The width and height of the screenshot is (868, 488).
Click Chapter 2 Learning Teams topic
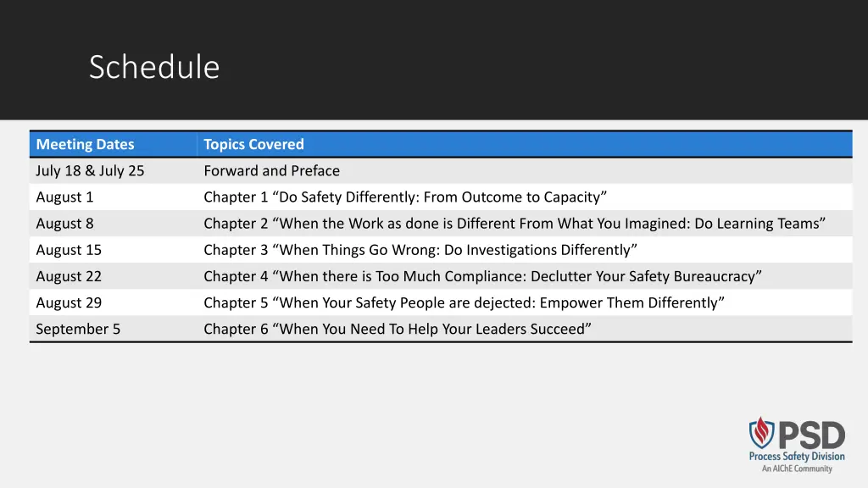(x=515, y=224)
